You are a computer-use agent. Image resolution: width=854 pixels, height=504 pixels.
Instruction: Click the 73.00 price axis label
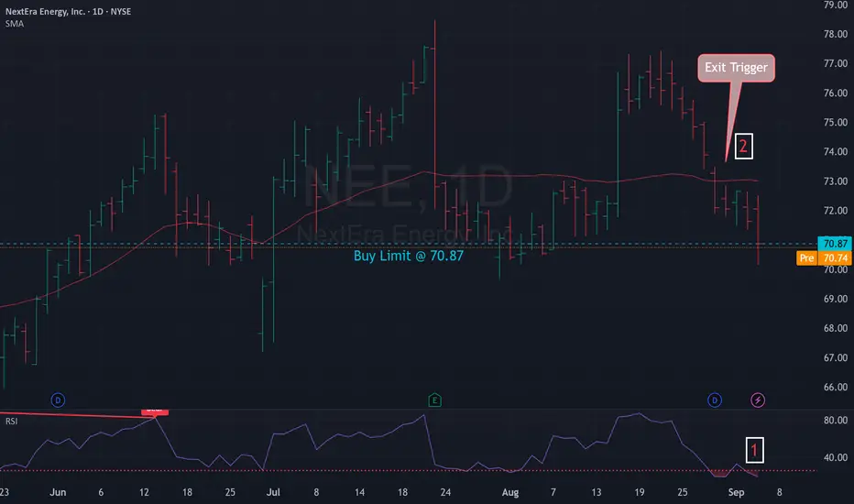point(836,181)
